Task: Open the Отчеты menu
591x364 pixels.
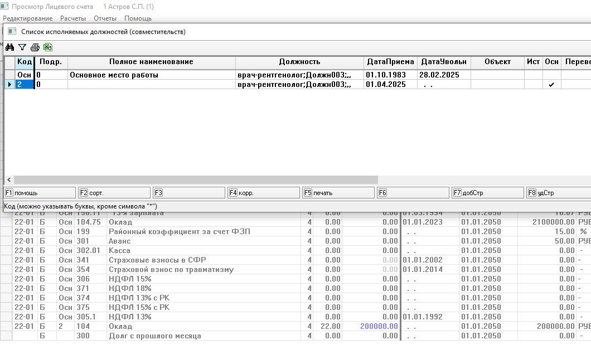Action: click(x=105, y=18)
